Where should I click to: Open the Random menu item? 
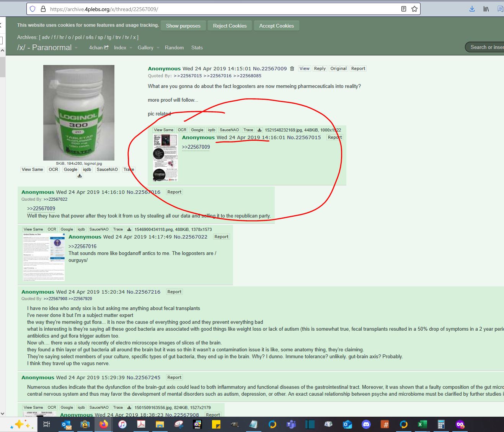[x=174, y=47]
